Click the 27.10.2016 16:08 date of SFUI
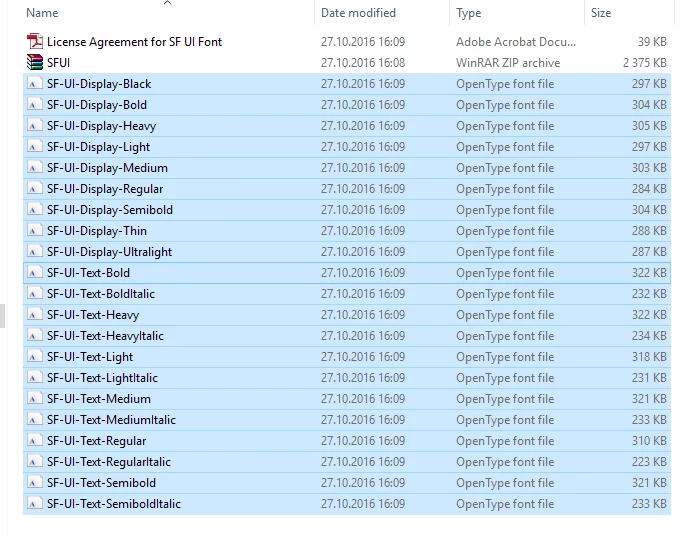Image resolution: width=700 pixels, height=534 pixels. tap(362, 63)
